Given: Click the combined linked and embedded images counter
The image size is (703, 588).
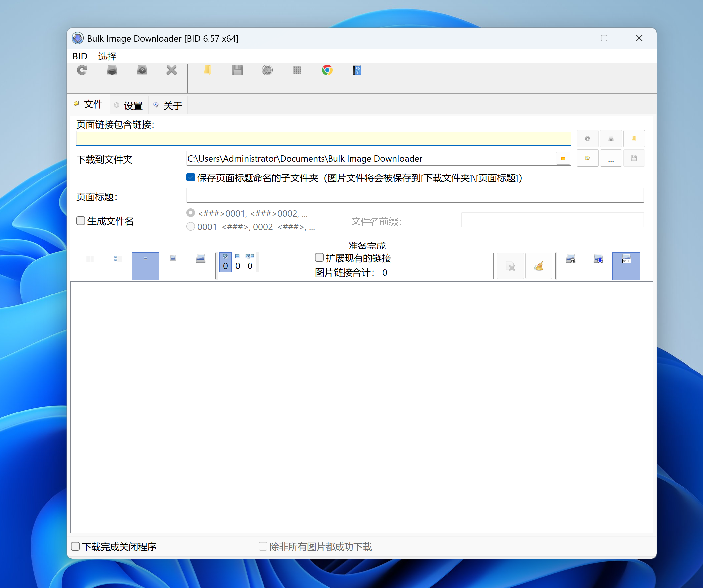Looking at the screenshot, I should point(250,262).
